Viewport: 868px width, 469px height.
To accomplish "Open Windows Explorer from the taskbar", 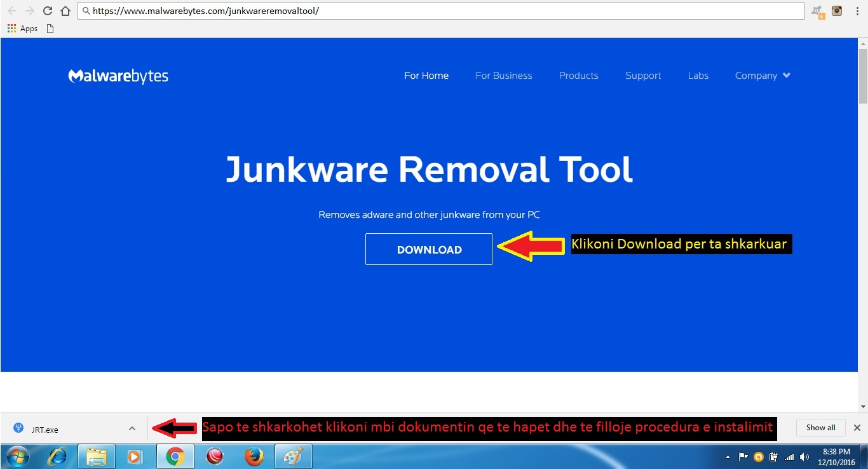I will (x=96, y=457).
